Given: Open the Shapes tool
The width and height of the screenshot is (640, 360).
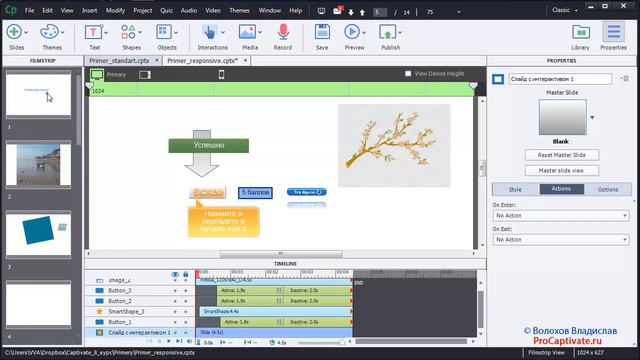Looking at the screenshot, I should [128, 32].
